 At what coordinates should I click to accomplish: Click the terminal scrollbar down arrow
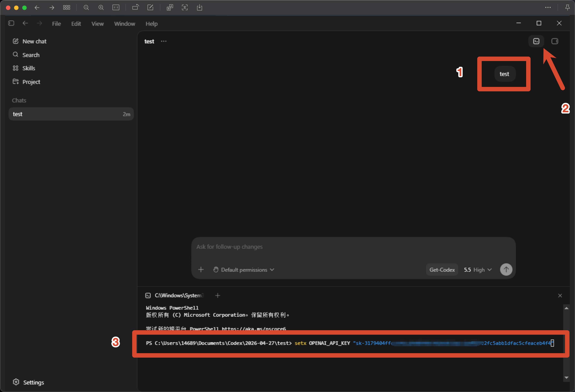(566, 378)
